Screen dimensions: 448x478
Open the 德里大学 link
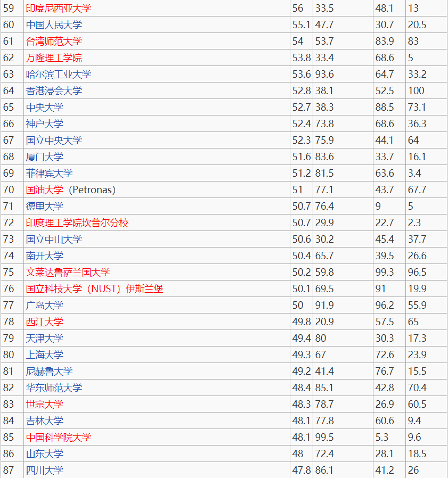click(42, 206)
